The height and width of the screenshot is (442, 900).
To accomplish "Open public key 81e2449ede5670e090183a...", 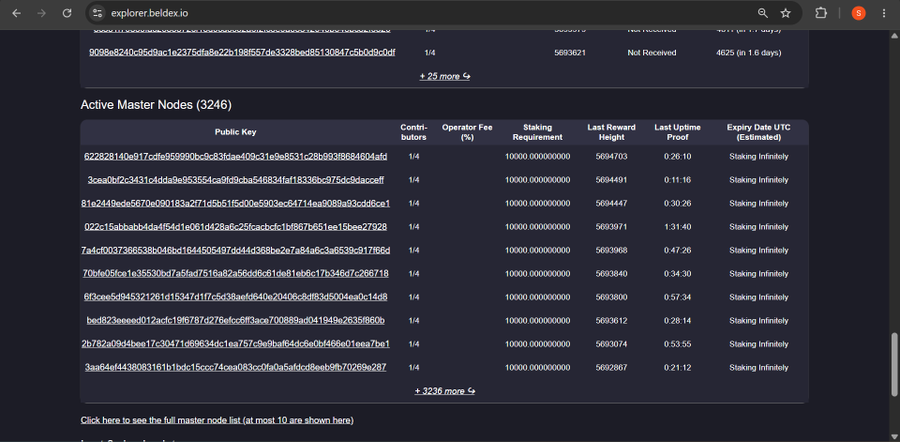I will 235,203.
